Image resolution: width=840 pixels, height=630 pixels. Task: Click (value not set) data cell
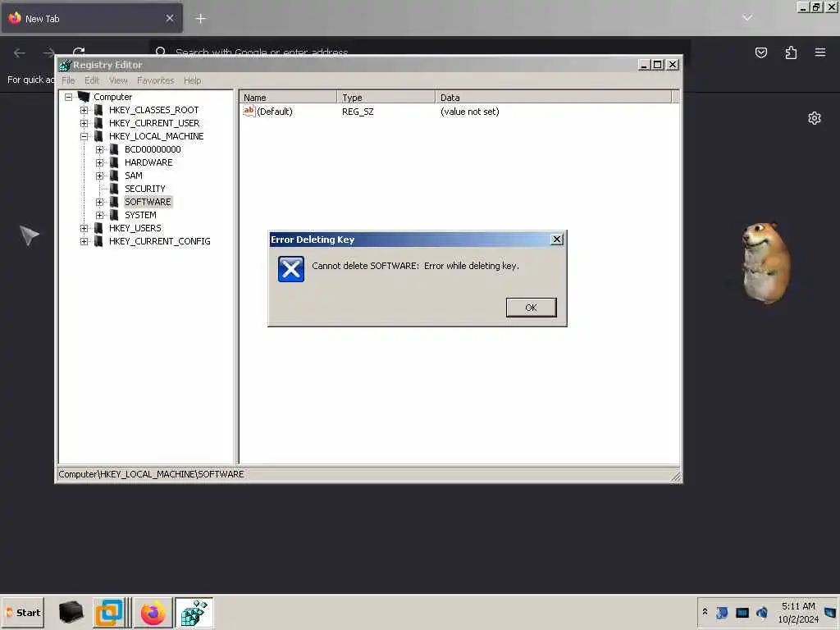470,112
